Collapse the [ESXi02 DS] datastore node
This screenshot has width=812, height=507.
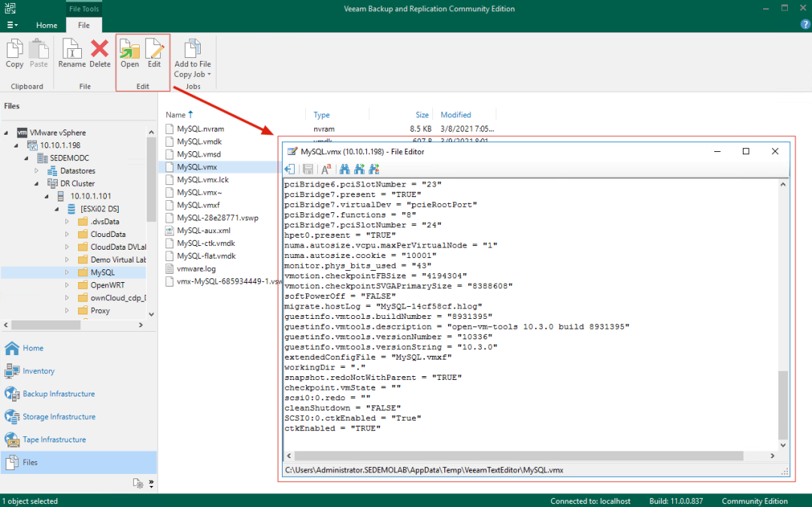(x=57, y=208)
